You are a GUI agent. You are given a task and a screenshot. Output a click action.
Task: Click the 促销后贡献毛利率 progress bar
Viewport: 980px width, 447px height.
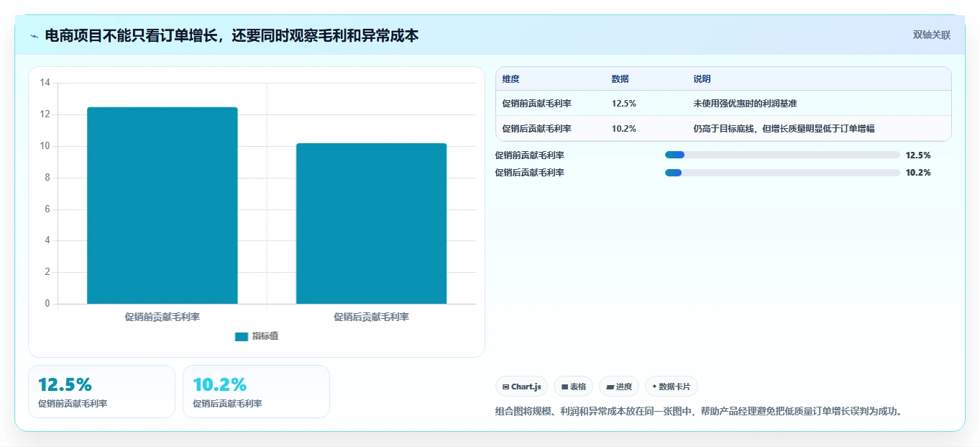coord(782,173)
